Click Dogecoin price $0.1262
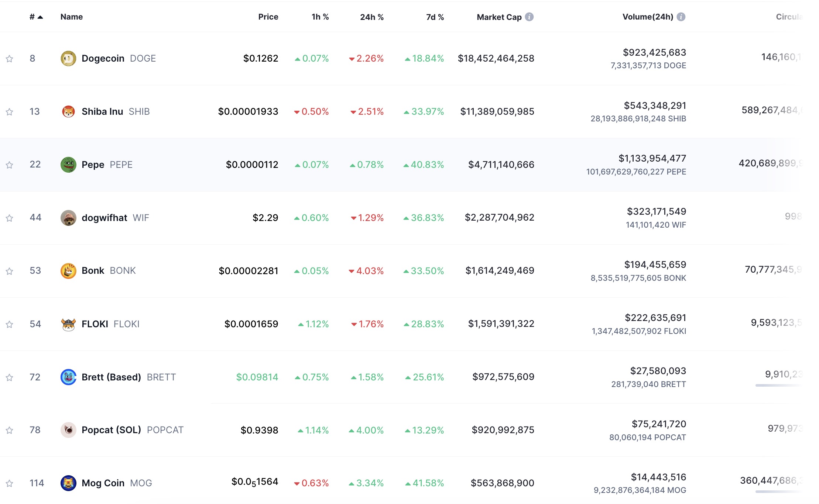The width and height of the screenshot is (819, 504). 261,58
